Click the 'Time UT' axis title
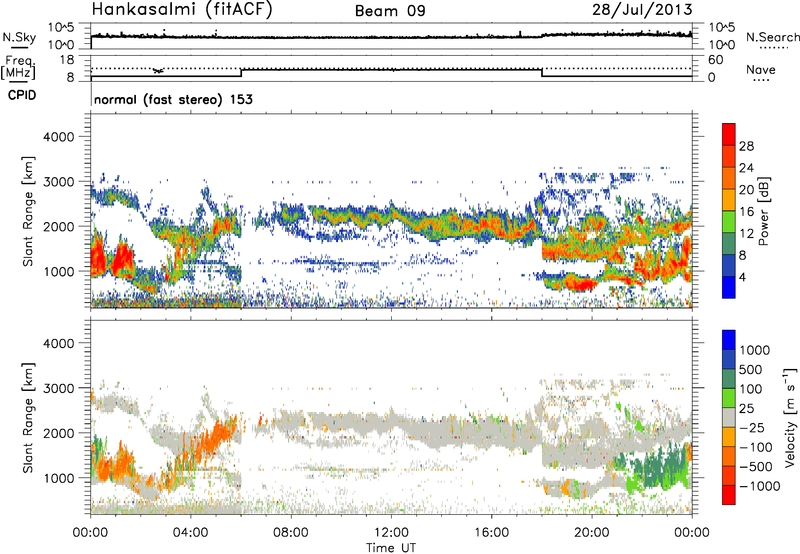Image resolution: width=800 pixels, height=554 pixels. (x=391, y=548)
